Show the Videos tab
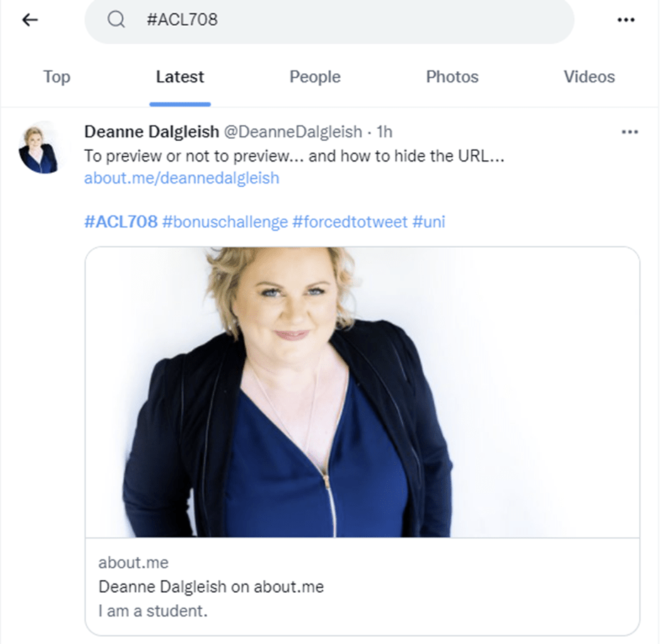The width and height of the screenshot is (669, 644). pyautogui.click(x=589, y=77)
